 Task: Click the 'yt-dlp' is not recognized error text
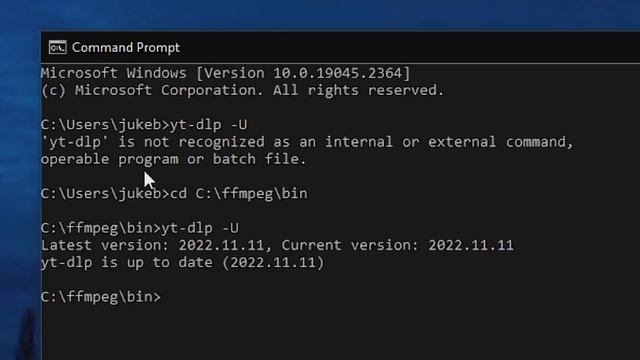(152, 142)
